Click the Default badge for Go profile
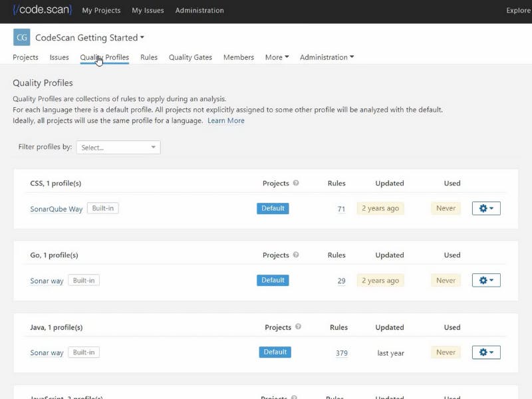The image size is (532, 399). (273, 280)
